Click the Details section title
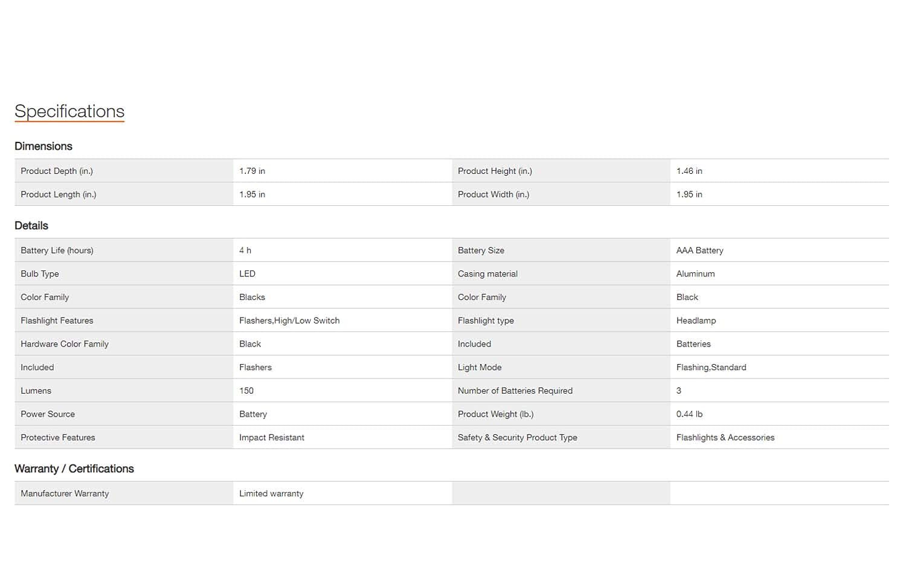Image resolution: width=906 pixels, height=588 pixels. pyautogui.click(x=31, y=226)
